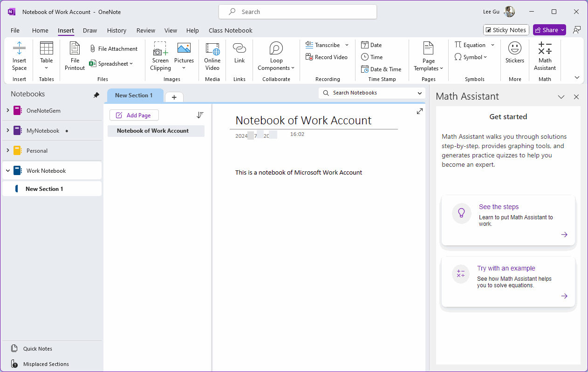Open the Math Assistant pane options chevron

pyautogui.click(x=561, y=97)
